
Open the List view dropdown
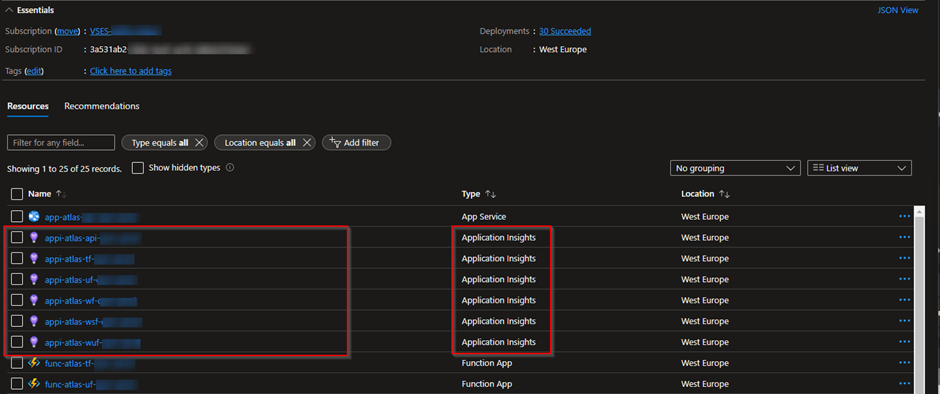(x=860, y=169)
